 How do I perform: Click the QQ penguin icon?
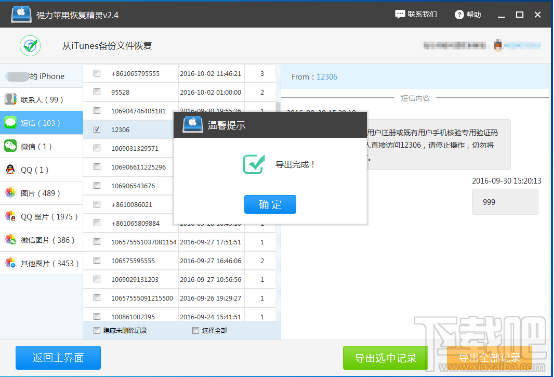click(x=10, y=169)
